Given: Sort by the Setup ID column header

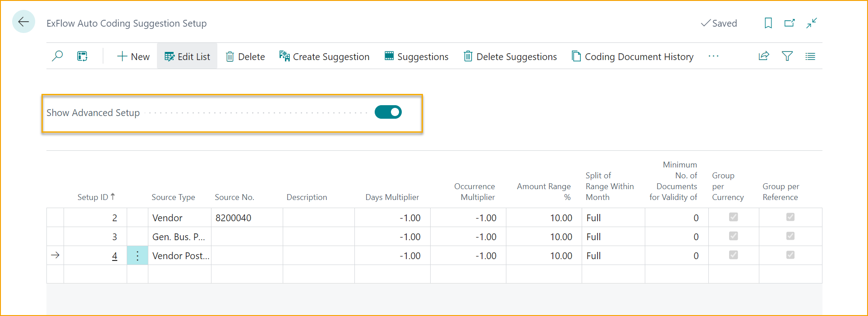Looking at the screenshot, I should click(96, 197).
